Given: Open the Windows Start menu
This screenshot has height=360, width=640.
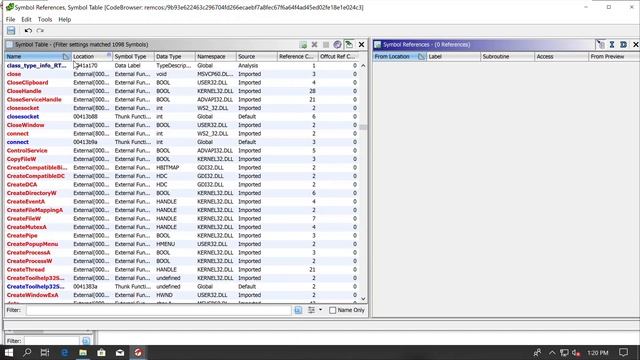Looking at the screenshot, I should pyautogui.click(x=9, y=352).
